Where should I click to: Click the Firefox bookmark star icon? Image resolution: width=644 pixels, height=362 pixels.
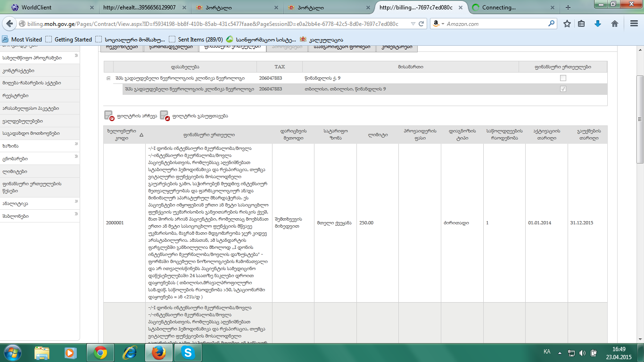(x=567, y=24)
